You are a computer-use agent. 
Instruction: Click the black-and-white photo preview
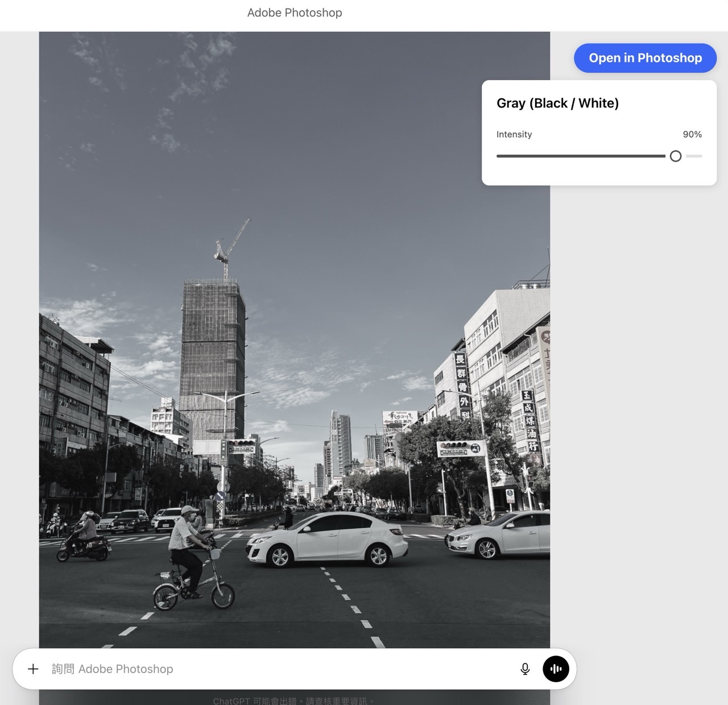(294, 341)
